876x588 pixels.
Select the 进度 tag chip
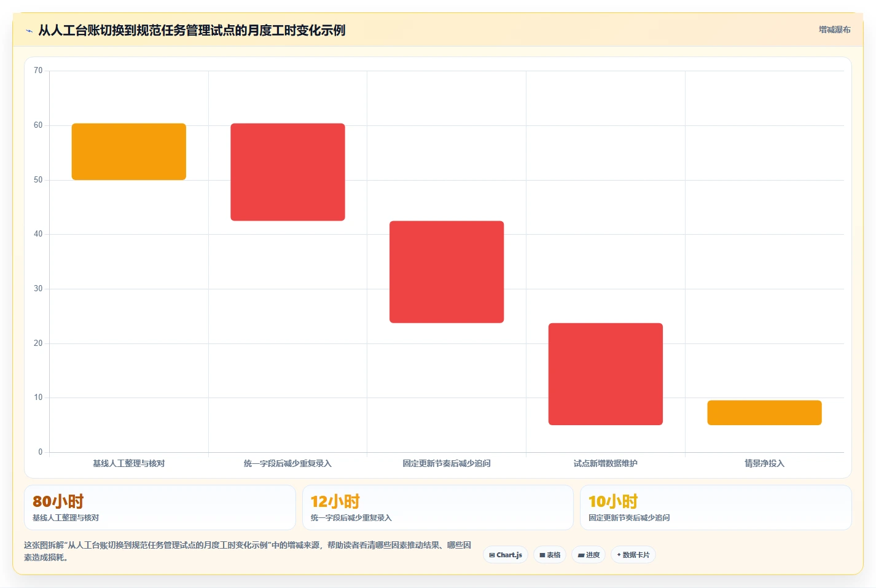pos(589,555)
